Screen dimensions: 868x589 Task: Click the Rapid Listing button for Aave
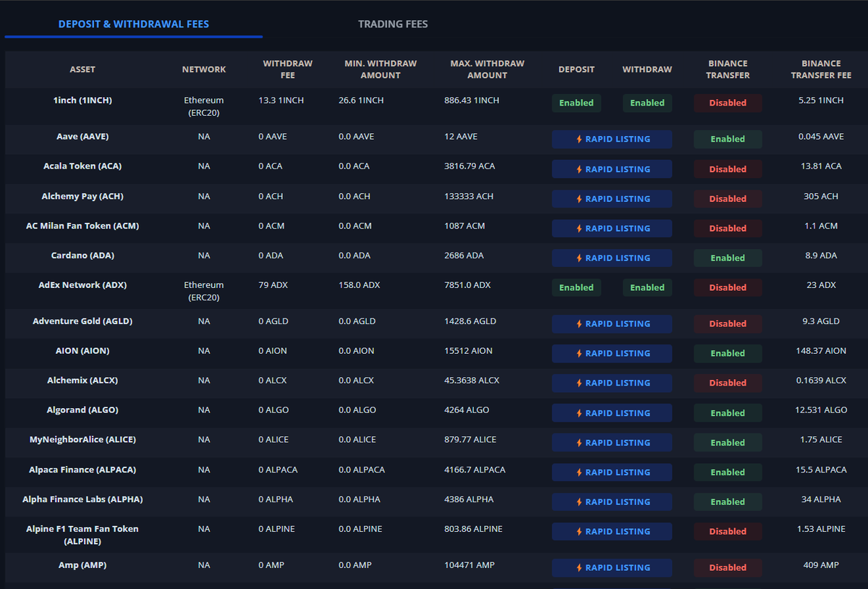click(612, 139)
